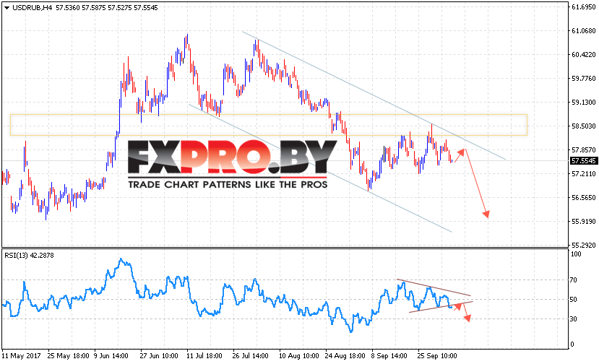Click the 27 Jun 10:00 date label
Viewport: 599px width, 364px height.
[158, 356]
